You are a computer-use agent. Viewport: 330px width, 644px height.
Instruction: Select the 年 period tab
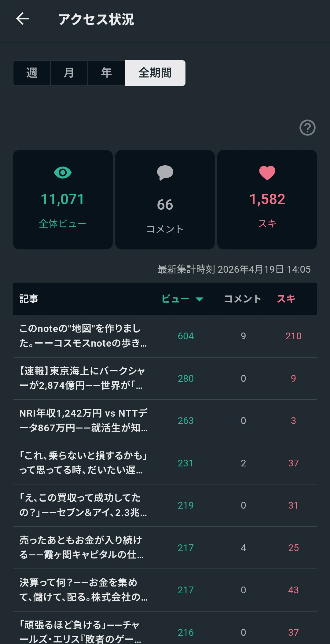(x=106, y=73)
